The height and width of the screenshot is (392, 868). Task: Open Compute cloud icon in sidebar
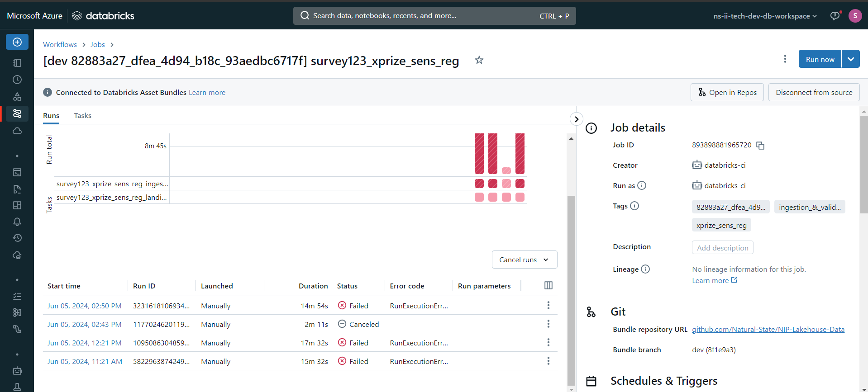[17, 131]
